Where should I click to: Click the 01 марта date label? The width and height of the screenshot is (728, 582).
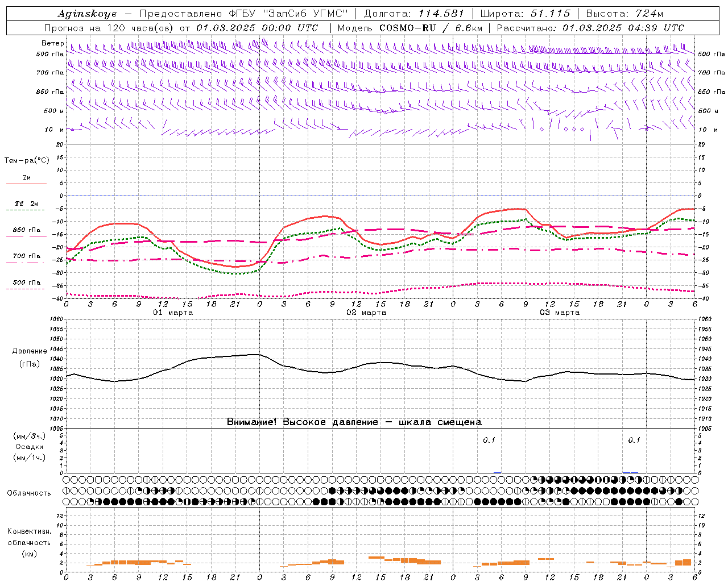(x=173, y=313)
